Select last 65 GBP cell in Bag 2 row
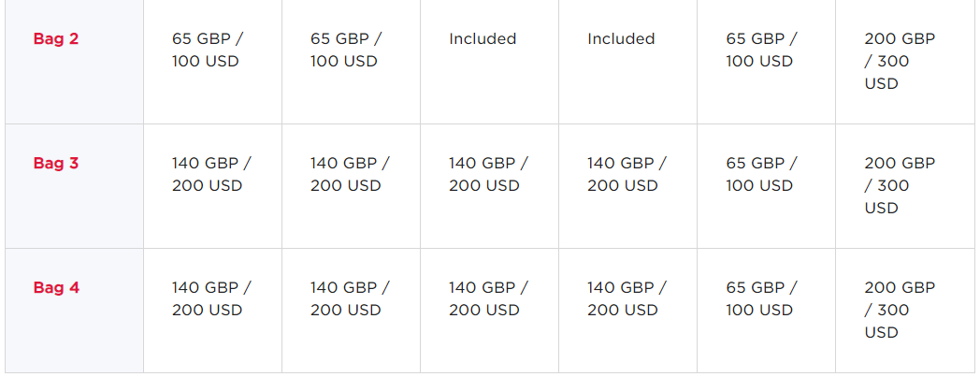 tap(761, 51)
